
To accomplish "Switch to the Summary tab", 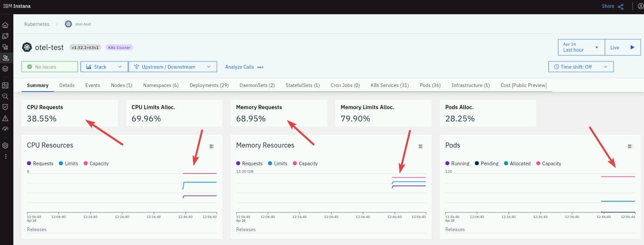I will click(38, 85).
